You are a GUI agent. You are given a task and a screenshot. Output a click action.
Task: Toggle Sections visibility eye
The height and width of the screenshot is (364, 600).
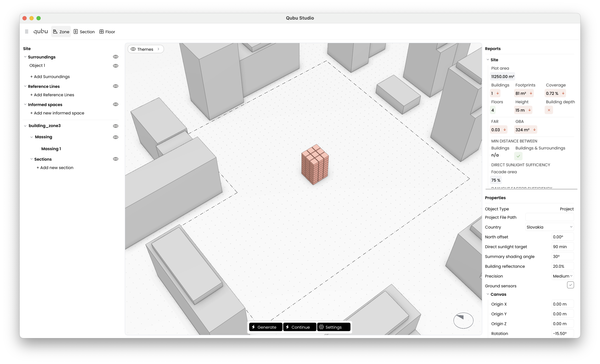click(x=116, y=159)
